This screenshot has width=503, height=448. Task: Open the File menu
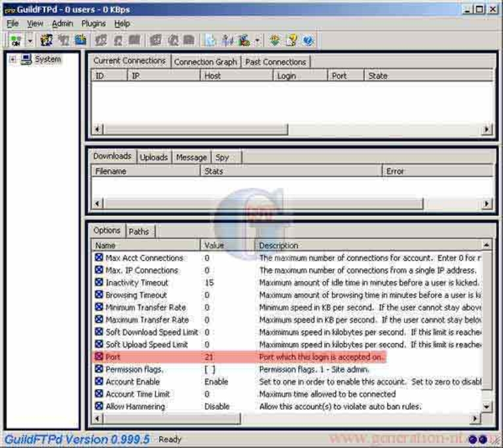tap(12, 24)
